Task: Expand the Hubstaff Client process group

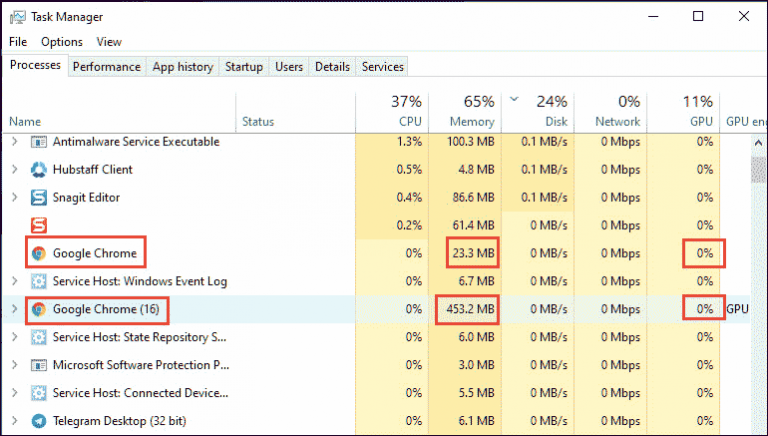Action: point(15,170)
